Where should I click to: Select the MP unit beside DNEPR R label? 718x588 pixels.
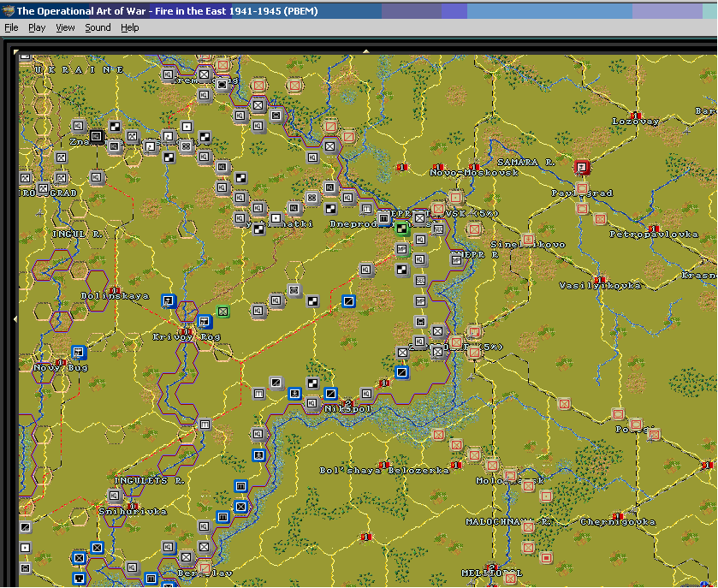click(x=456, y=260)
